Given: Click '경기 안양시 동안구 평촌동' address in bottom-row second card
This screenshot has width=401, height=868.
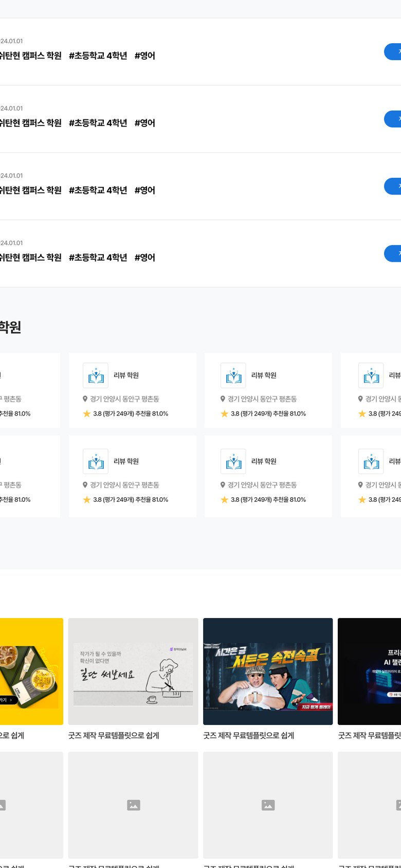Looking at the screenshot, I should (125, 485).
